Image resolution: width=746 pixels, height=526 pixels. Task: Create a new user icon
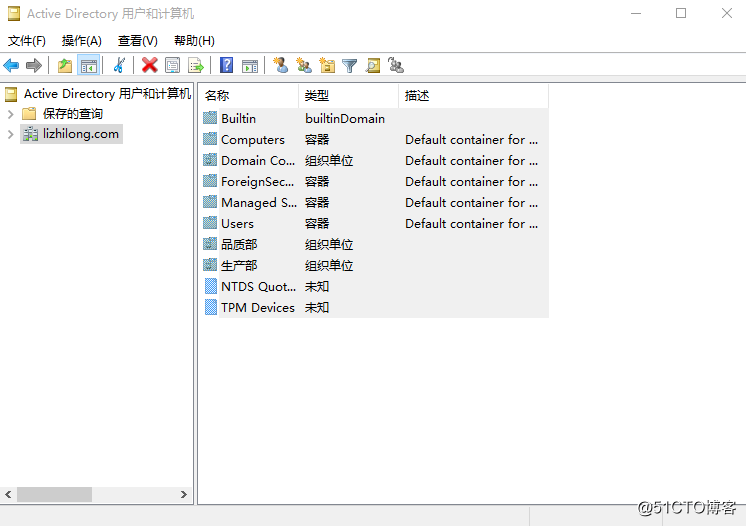point(280,65)
